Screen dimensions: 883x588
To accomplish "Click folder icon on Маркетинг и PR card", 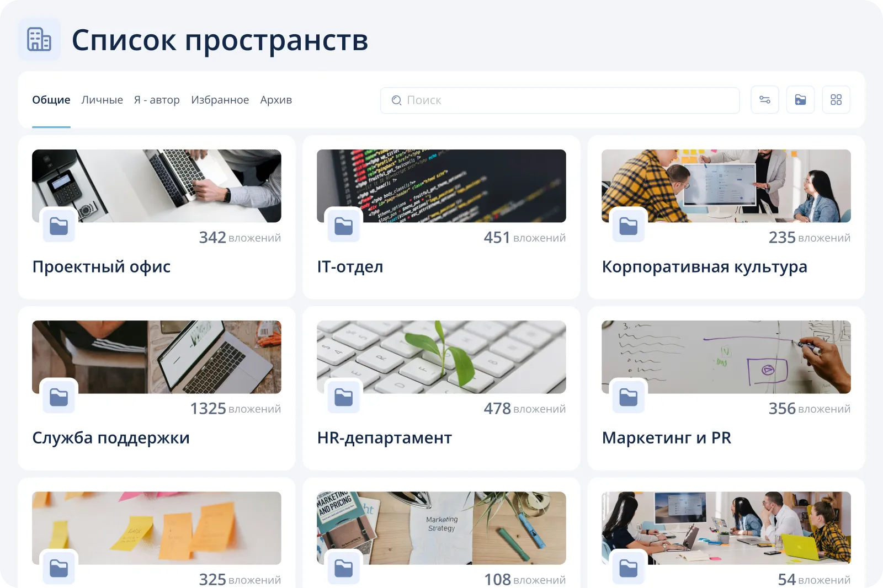I will coord(629,397).
